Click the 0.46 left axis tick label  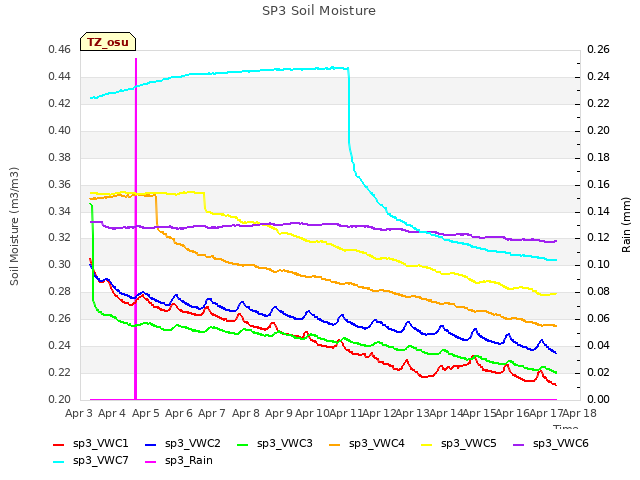[60, 50]
